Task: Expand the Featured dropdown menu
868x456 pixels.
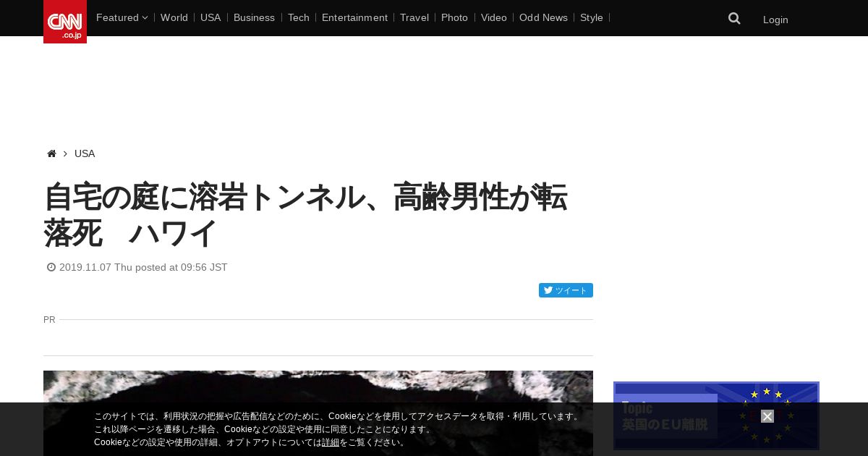Action: [122, 17]
